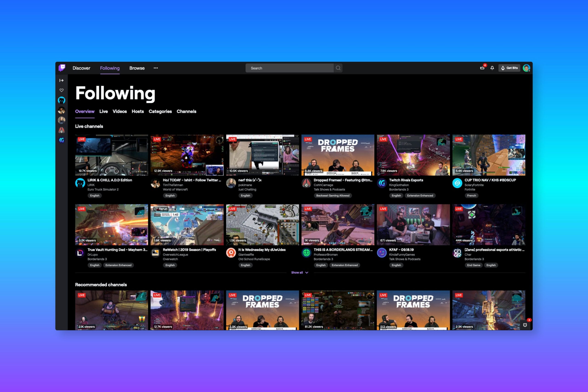
Task: Open KingGothalion's avatar in the sidebar
Action: pyautogui.click(x=62, y=140)
